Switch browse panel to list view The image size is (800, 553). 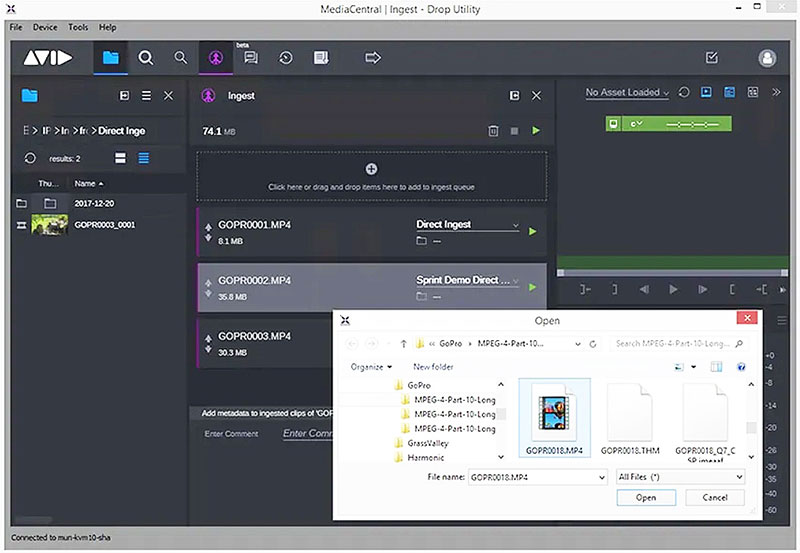[x=143, y=158]
